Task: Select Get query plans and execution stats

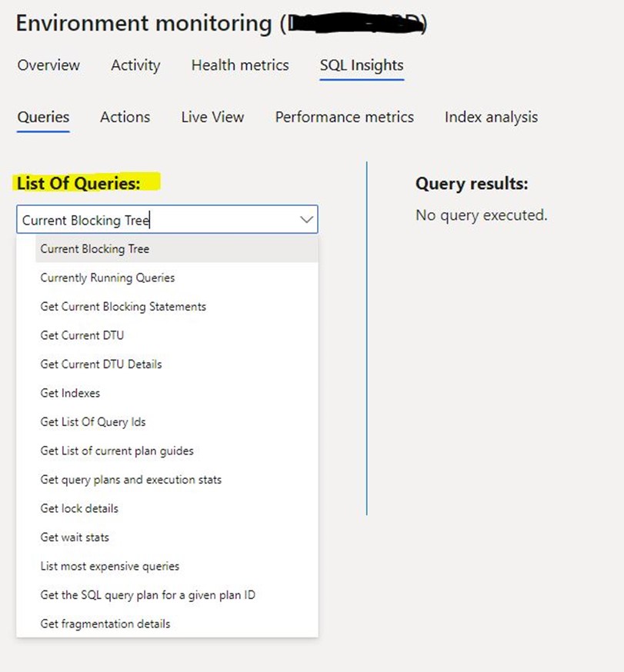Action: coord(177,480)
